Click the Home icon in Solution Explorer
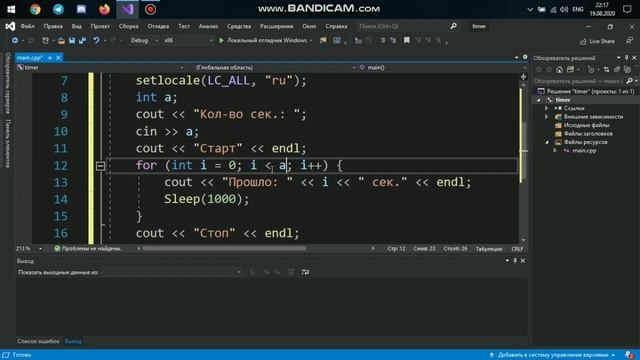 (x=560, y=69)
